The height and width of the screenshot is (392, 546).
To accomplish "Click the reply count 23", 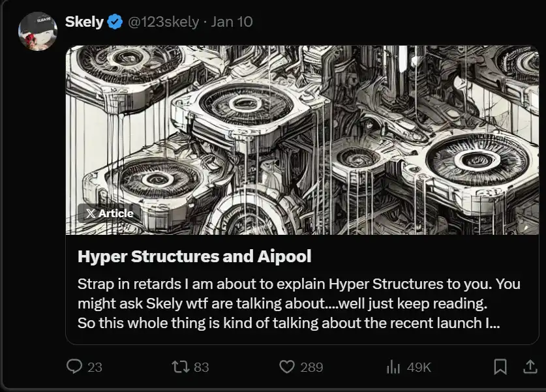I will pyautogui.click(x=95, y=367).
